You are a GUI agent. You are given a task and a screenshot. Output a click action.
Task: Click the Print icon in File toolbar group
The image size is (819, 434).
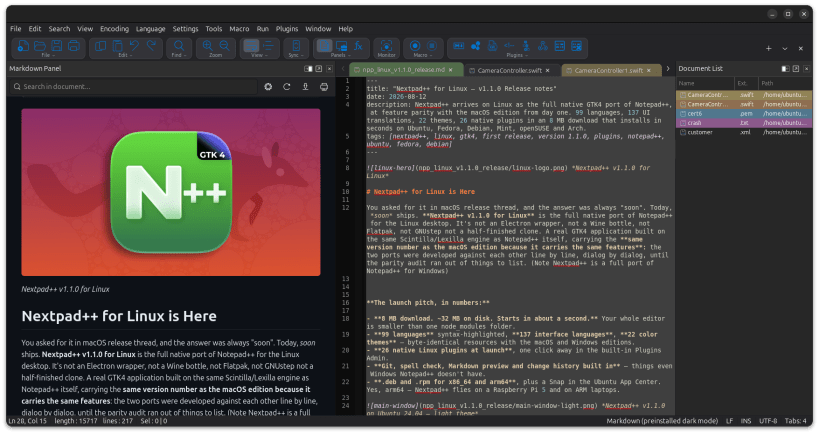click(74, 46)
